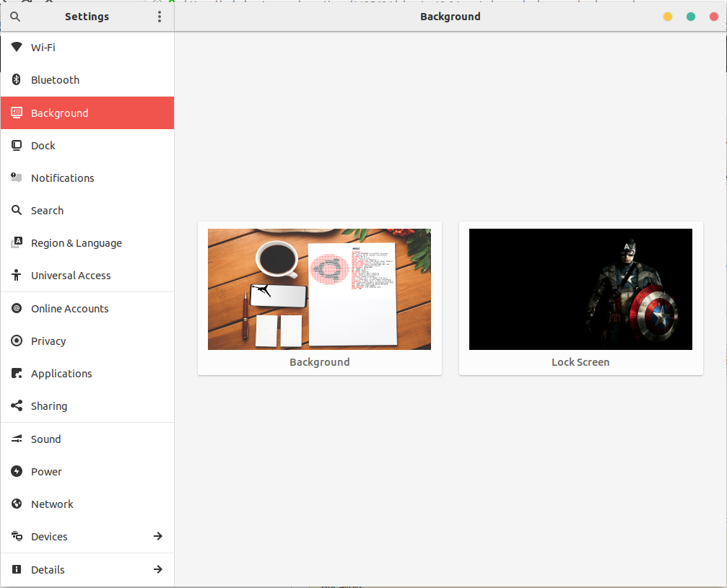
Task: Open the three-dot Settings menu
Action: [x=160, y=17]
